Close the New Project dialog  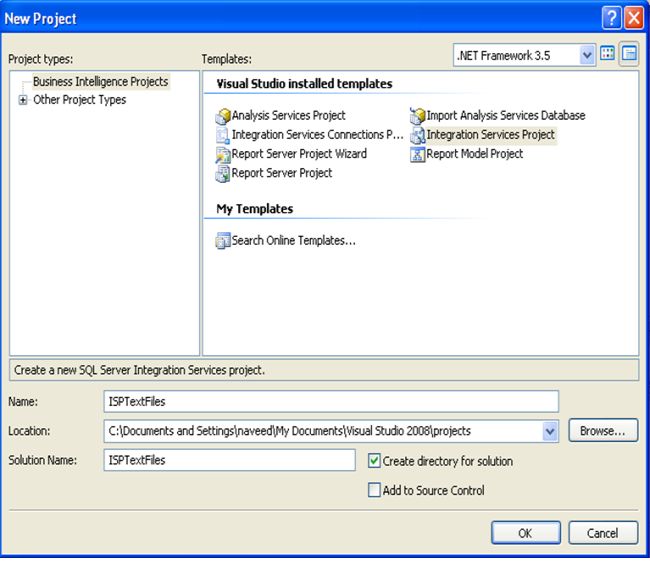tap(634, 18)
